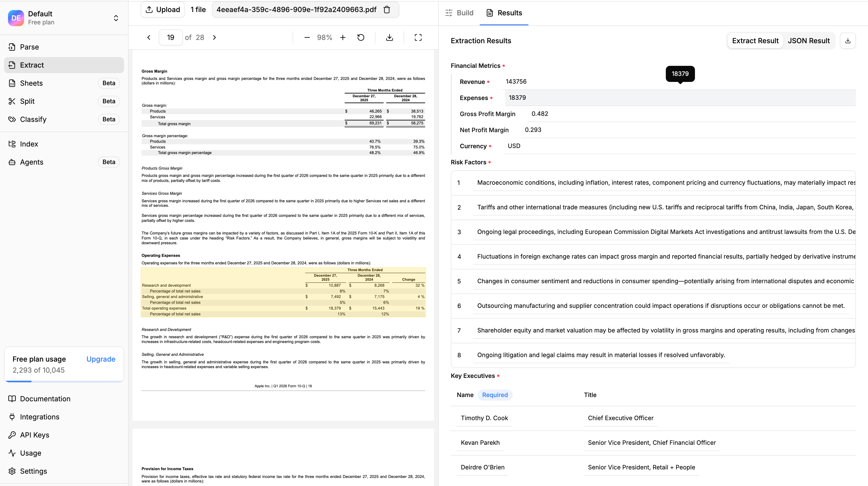This screenshot has width=868, height=486.
Task: Delete the uploaded PDF with trash icon
Action: (387, 10)
